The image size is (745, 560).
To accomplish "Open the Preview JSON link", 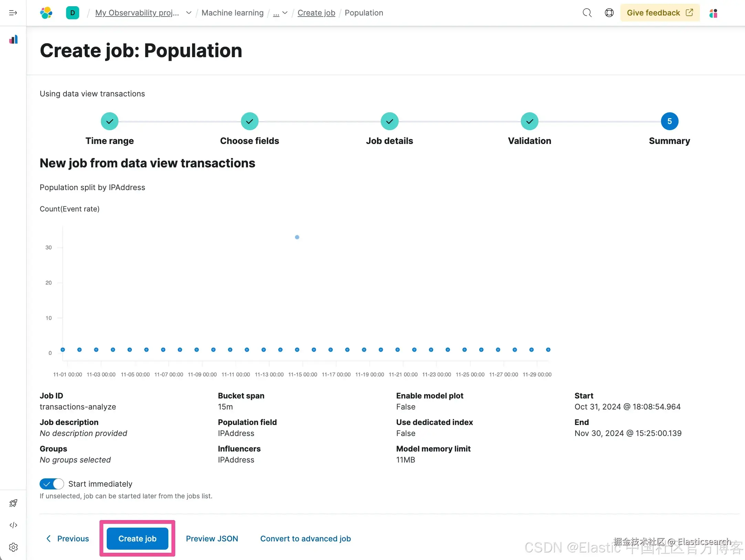I will pyautogui.click(x=212, y=538).
